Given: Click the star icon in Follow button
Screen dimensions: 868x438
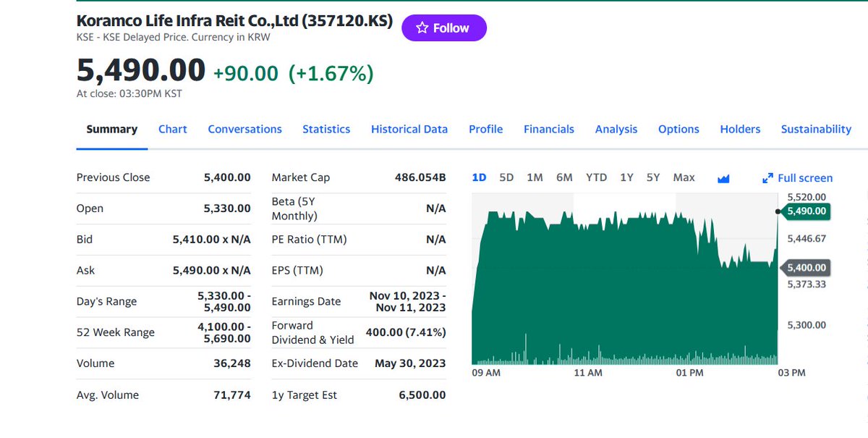Looking at the screenshot, I should pyautogui.click(x=422, y=28).
